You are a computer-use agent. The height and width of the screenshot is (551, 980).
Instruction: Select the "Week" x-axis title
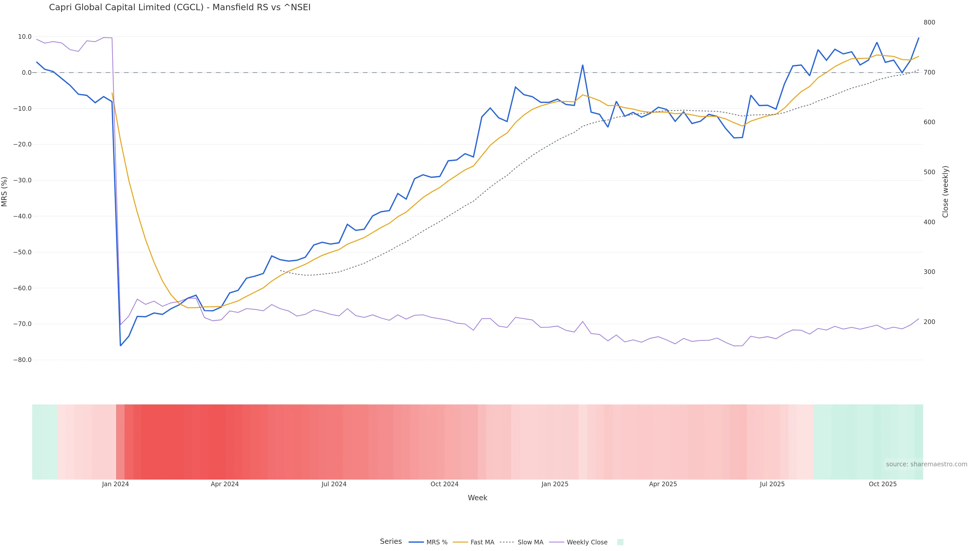tap(477, 498)
